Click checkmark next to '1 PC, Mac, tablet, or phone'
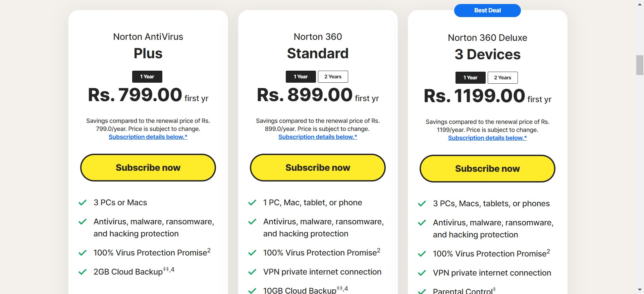Viewport: 644px width, 294px height. [x=252, y=203]
